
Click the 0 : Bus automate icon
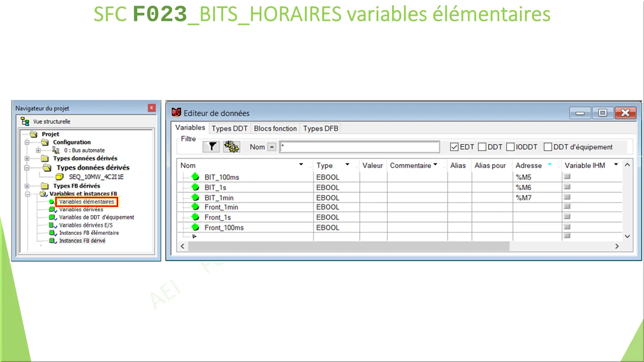tap(56, 150)
